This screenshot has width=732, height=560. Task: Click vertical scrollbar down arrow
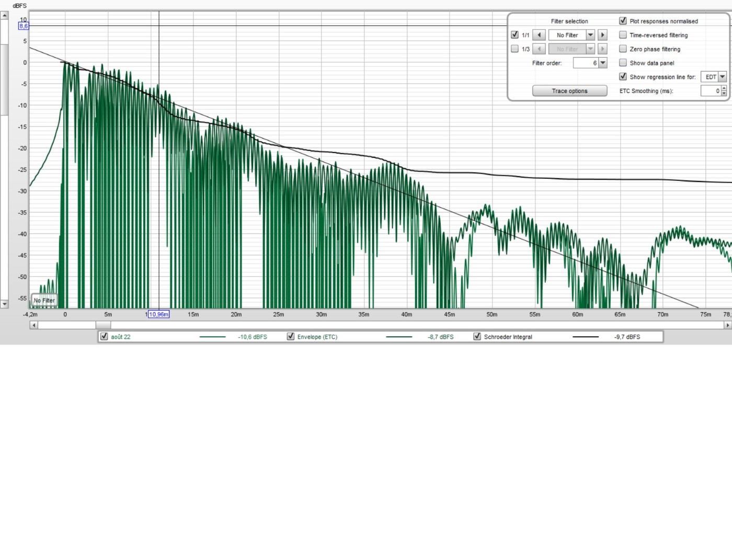click(x=4, y=304)
